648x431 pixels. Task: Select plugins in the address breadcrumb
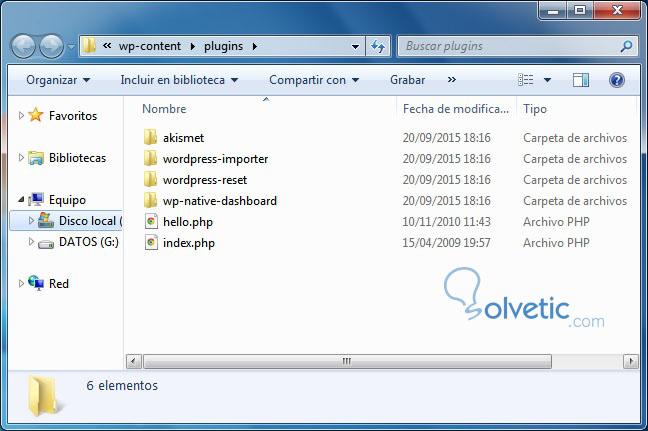coord(223,46)
